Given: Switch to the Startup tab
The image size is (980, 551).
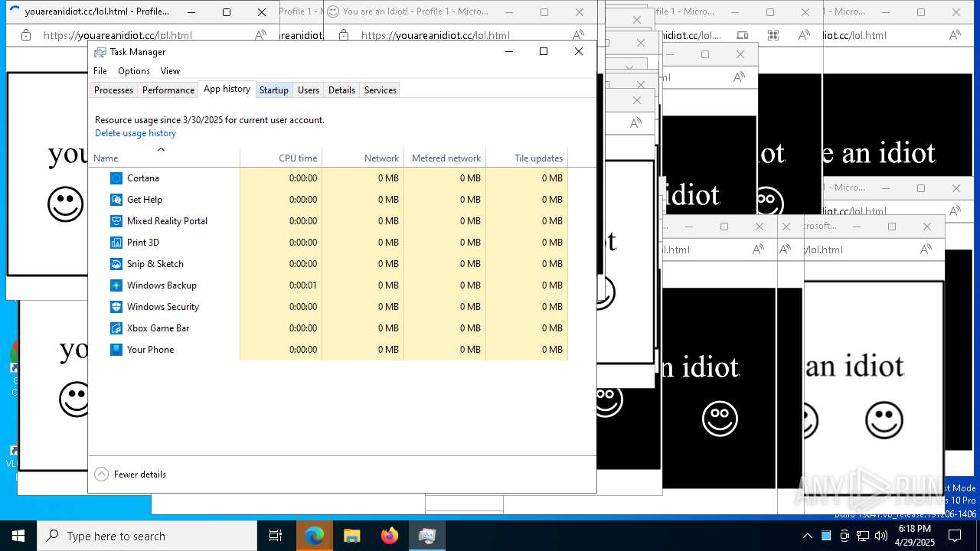Looking at the screenshot, I should point(273,90).
